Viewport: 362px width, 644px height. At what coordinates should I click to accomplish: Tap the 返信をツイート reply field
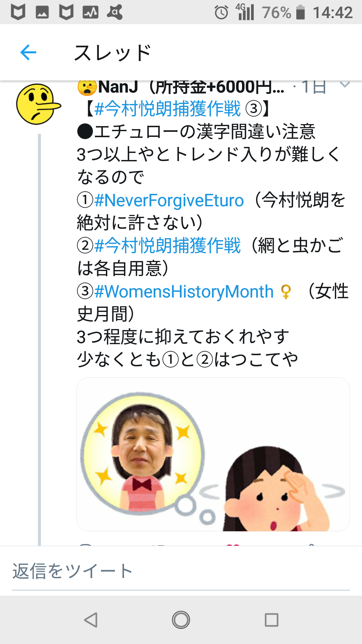(x=181, y=571)
